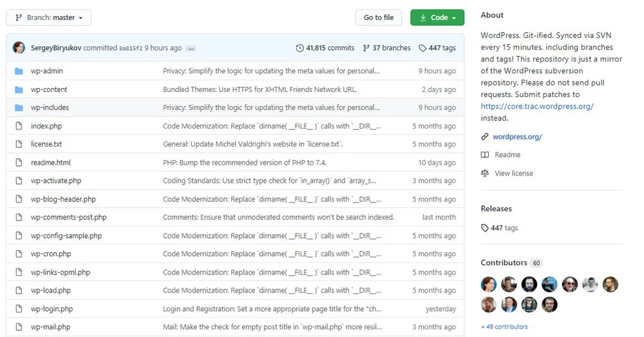The image size is (644, 337).
Task: Click the Go to file button
Action: pyautogui.click(x=378, y=17)
